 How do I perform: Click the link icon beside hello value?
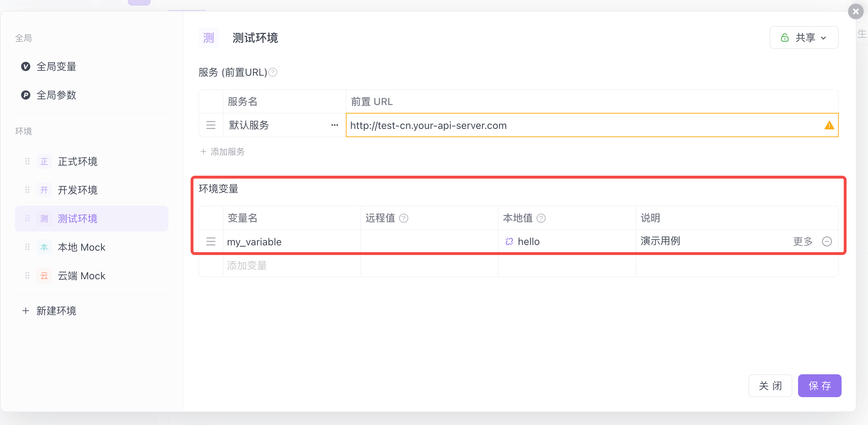click(x=509, y=242)
